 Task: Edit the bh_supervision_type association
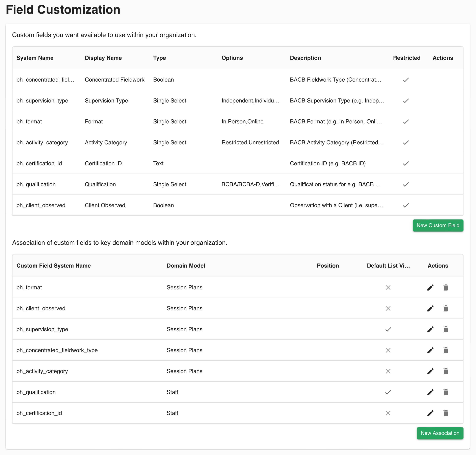(x=430, y=329)
